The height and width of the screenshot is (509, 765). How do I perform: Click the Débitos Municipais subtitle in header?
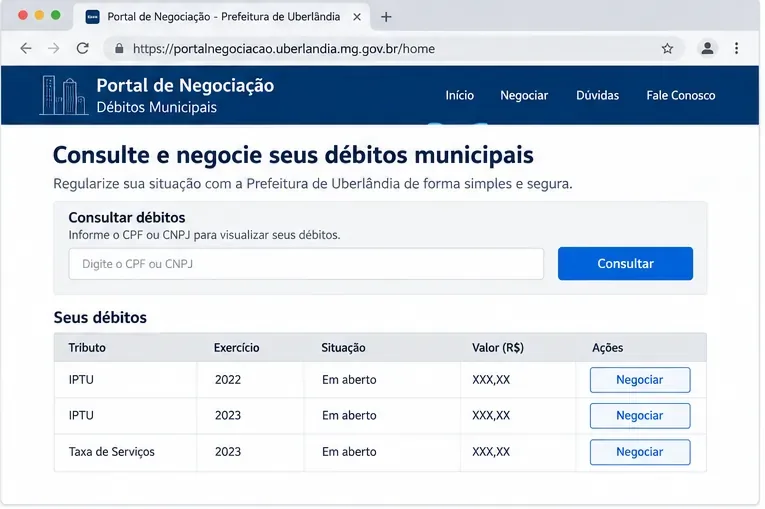(x=157, y=107)
